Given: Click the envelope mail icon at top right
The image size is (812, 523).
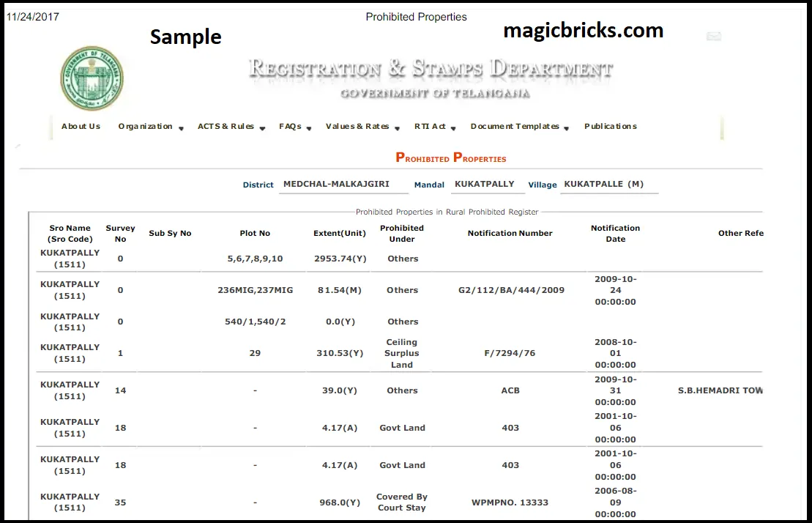Looking at the screenshot, I should 713,37.
